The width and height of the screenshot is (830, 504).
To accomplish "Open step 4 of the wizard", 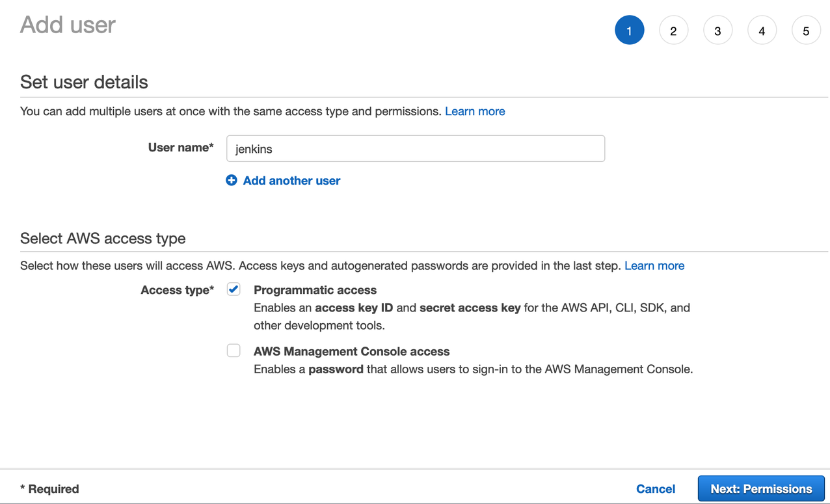I will pyautogui.click(x=762, y=31).
